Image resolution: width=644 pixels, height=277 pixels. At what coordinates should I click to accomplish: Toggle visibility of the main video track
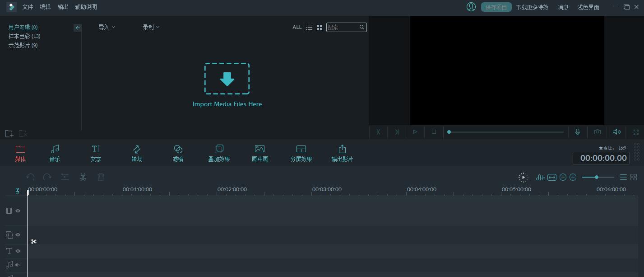pyautogui.click(x=18, y=211)
